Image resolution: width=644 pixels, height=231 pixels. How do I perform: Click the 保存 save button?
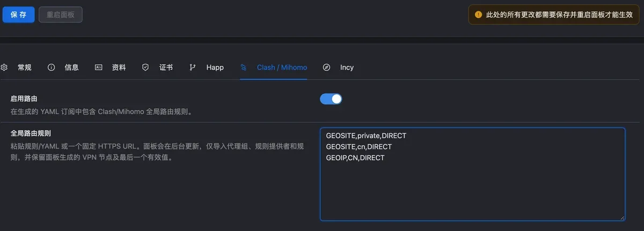tap(19, 14)
